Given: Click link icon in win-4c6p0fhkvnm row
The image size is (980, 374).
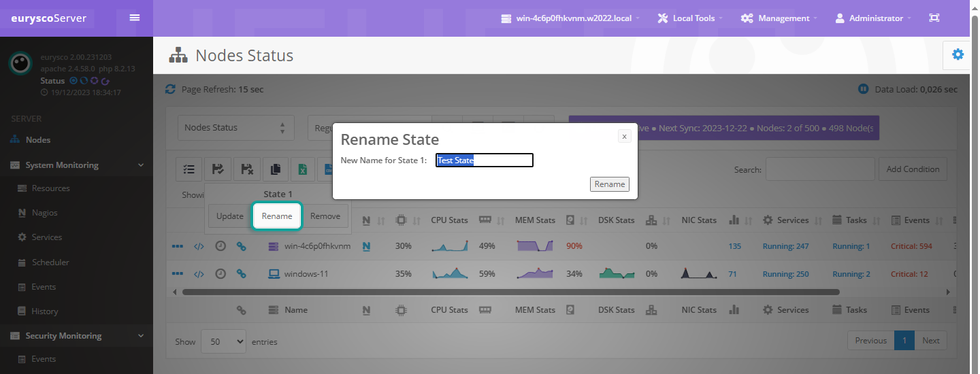Looking at the screenshot, I should coord(241,245).
